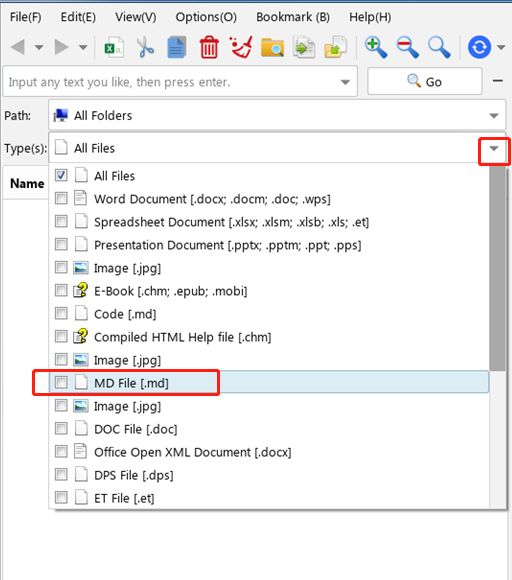512x580 pixels.
Task: Click the zoom out magnifier icon
Action: pos(407,47)
